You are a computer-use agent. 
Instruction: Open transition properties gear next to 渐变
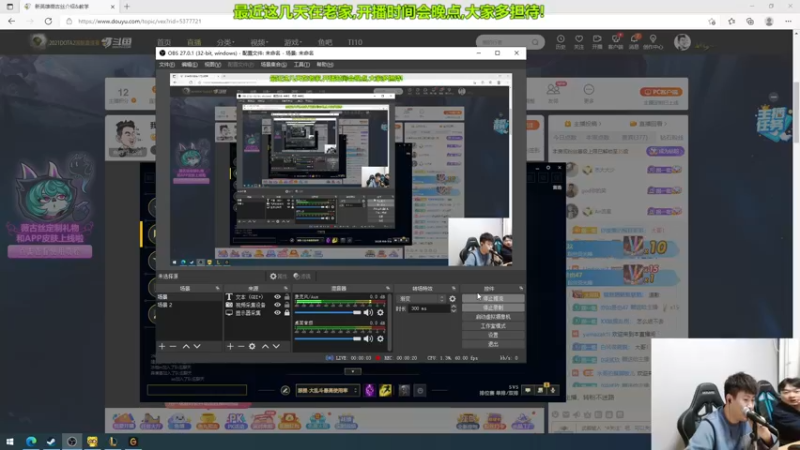pos(453,298)
